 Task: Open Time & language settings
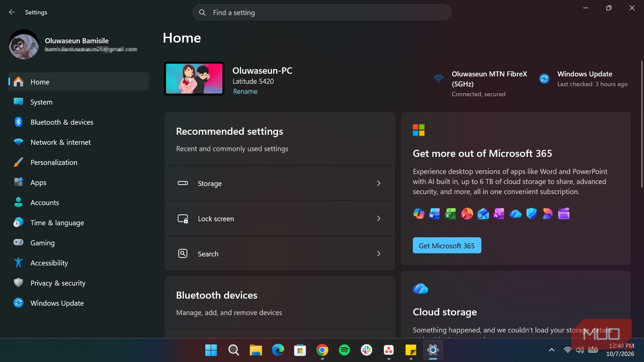pyautogui.click(x=78, y=223)
